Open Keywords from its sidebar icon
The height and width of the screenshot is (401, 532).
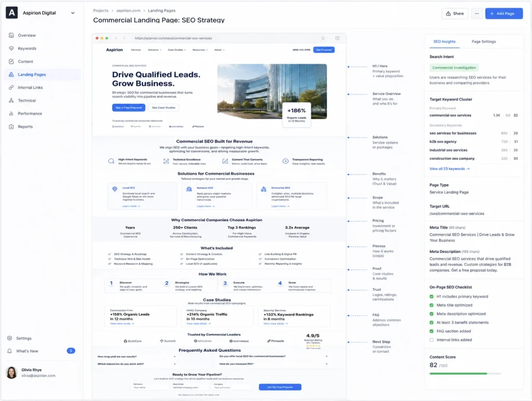[11, 48]
